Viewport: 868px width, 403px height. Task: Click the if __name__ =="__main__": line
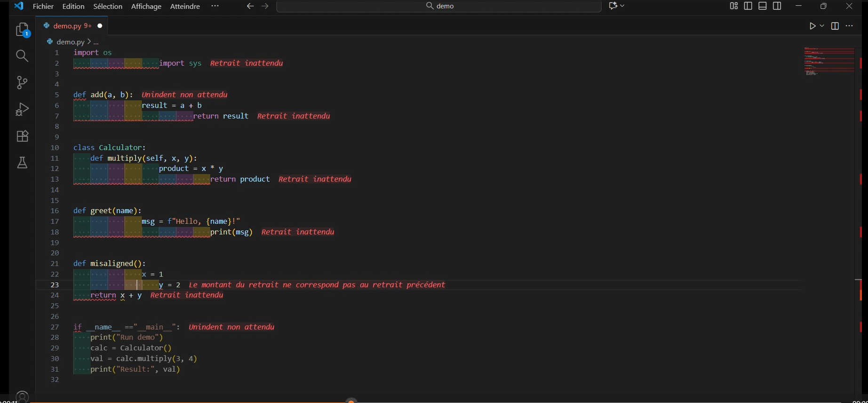click(x=127, y=327)
